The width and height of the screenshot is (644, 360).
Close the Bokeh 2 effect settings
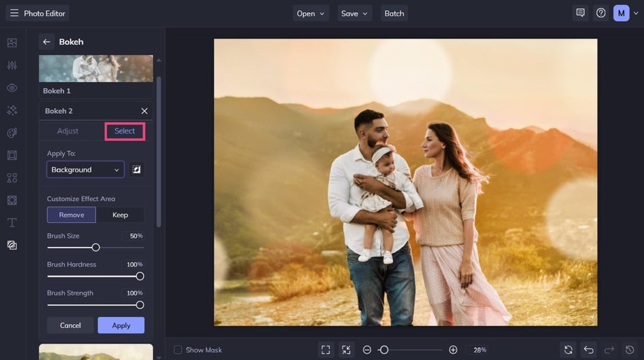coord(144,111)
